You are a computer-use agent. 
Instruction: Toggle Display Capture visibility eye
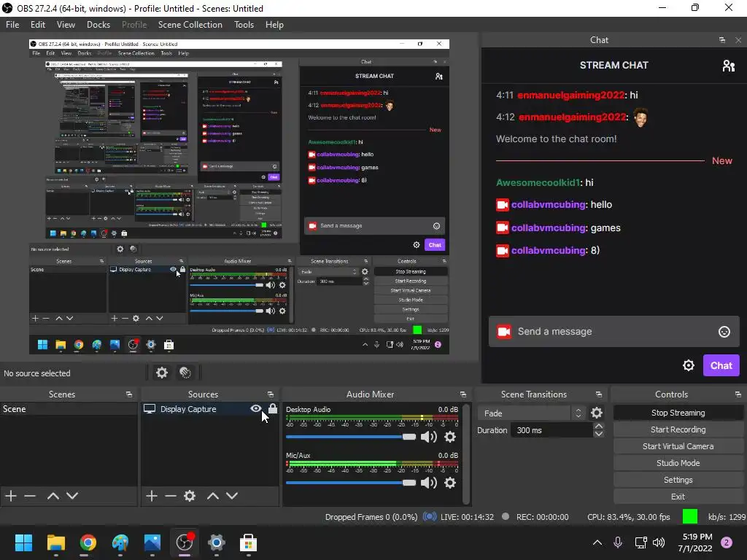[256, 408]
